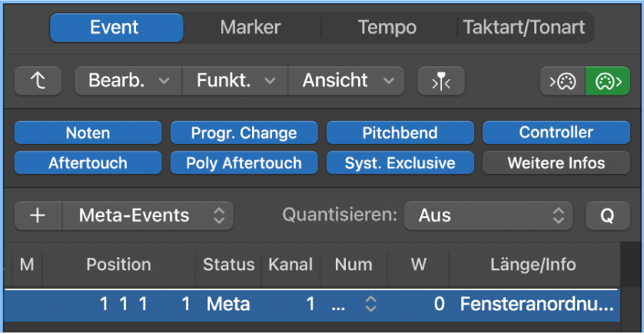Viewport: 644px width, 334px height.
Task: Toggle the Syst. Exclusive filter button
Action: (400, 163)
